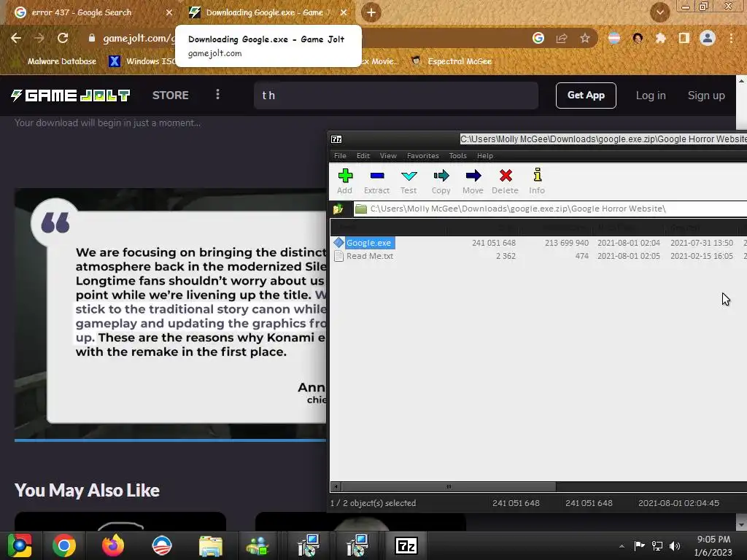This screenshot has height=560, width=747.
Task: Click left arrow of 7-Zip horizontal scrollbar
Action: click(336, 486)
